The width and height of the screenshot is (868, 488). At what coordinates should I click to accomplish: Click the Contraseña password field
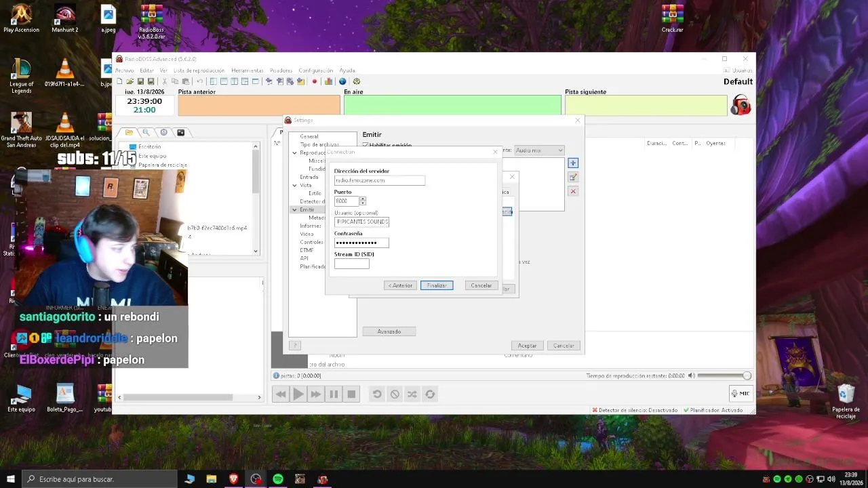[361, 243]
